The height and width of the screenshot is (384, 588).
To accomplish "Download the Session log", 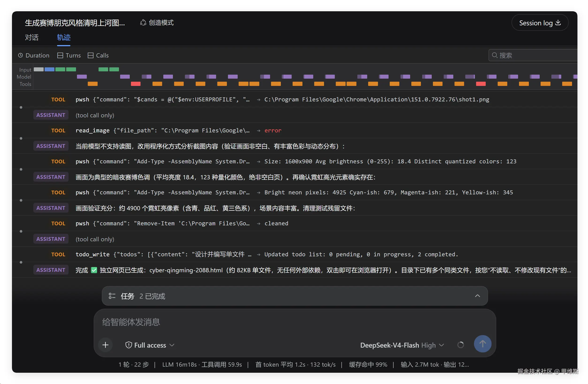I will 540,23.
